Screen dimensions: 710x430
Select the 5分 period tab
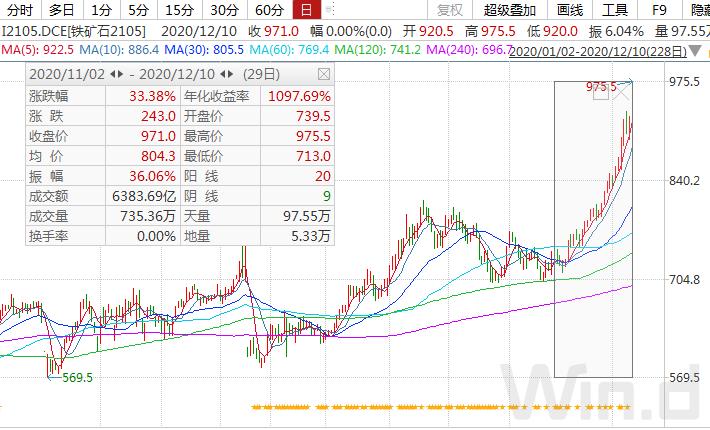tap(139, 10)
